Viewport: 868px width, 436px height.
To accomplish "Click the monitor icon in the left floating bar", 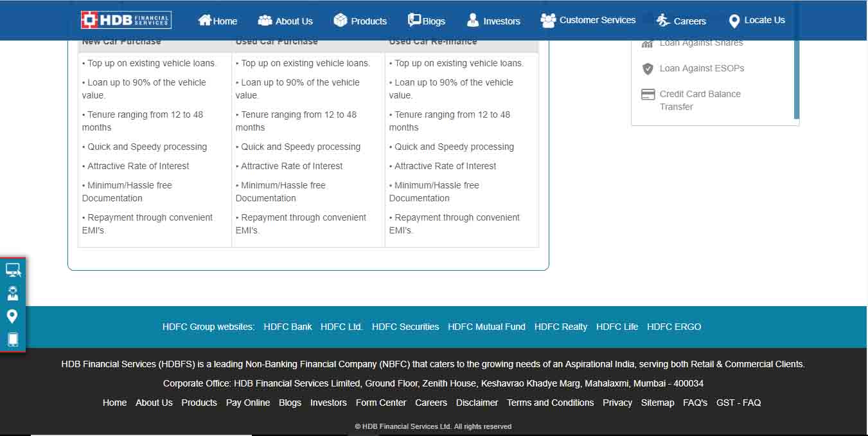I will coord(13,271).
